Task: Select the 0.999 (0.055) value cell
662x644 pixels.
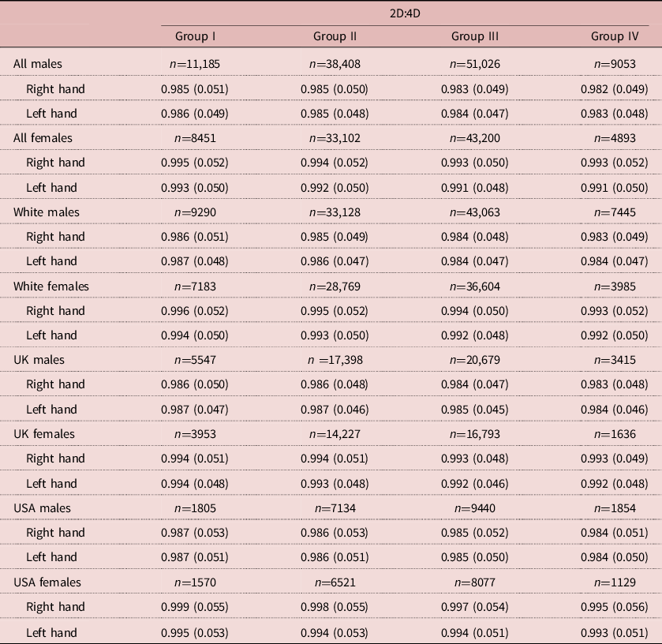Action: pyautogui.click(x=195, y=607)
